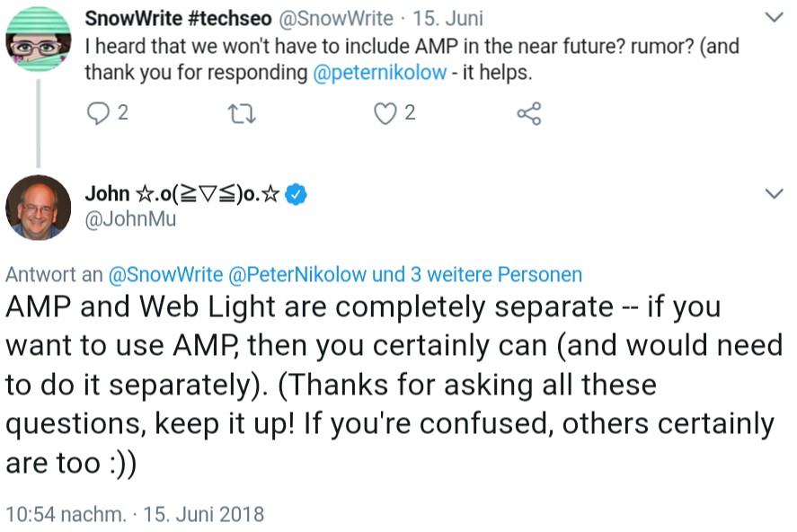
Task: Expand the options chevron on SnowWrite's tweet
Action: [773, 17]
